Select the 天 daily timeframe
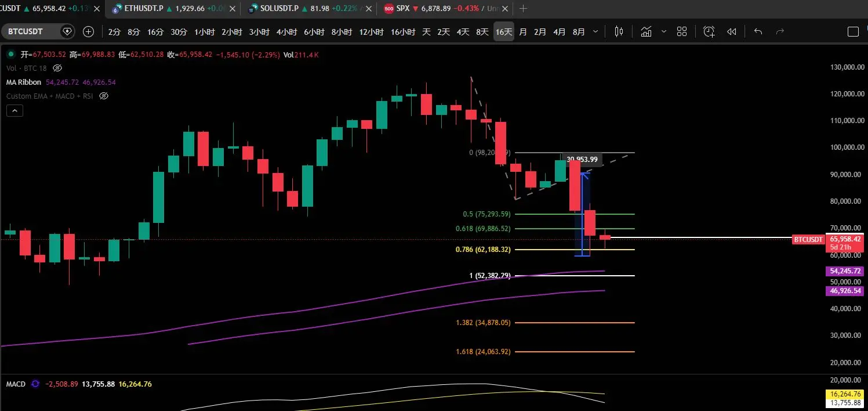Image resolution: width=868 pixels, height=411 pixels. [x=426, y=32]
